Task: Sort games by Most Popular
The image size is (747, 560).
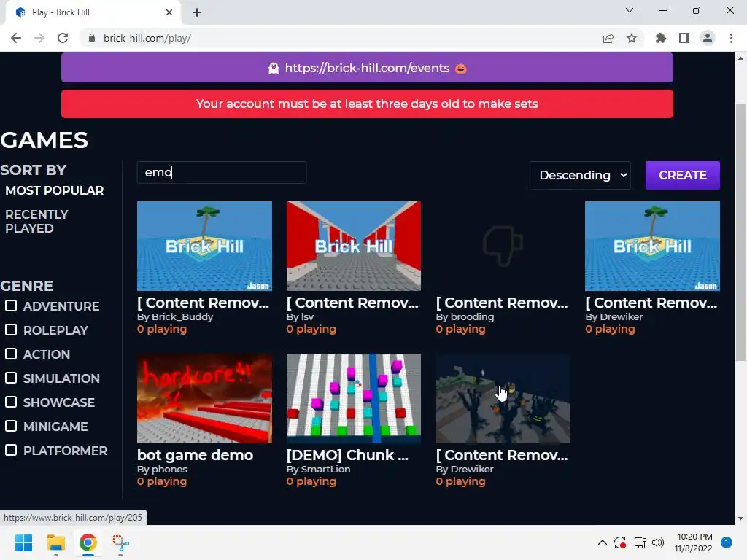Action: (x=54, y=190)
